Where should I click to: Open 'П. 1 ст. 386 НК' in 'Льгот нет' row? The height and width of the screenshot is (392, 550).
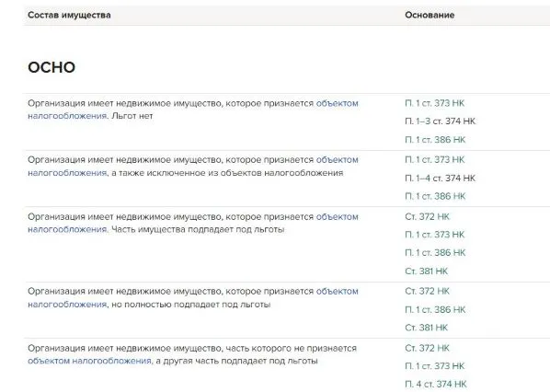(x=435, y=140)
